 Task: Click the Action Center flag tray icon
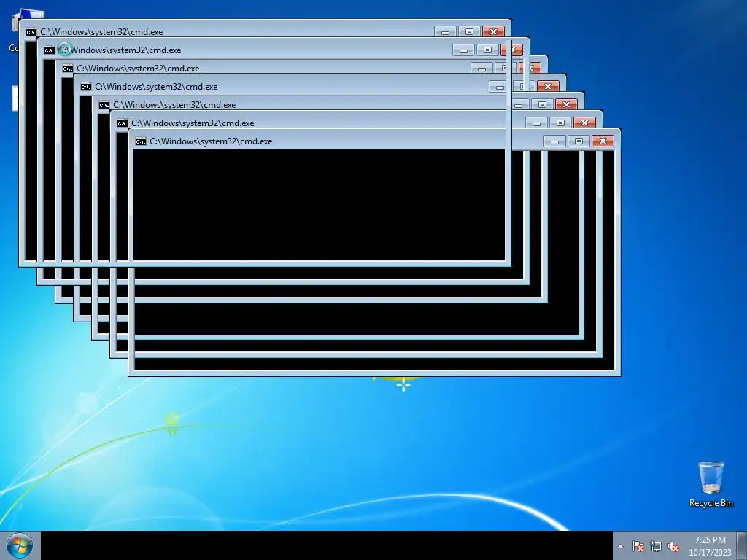tap(638, 546)
